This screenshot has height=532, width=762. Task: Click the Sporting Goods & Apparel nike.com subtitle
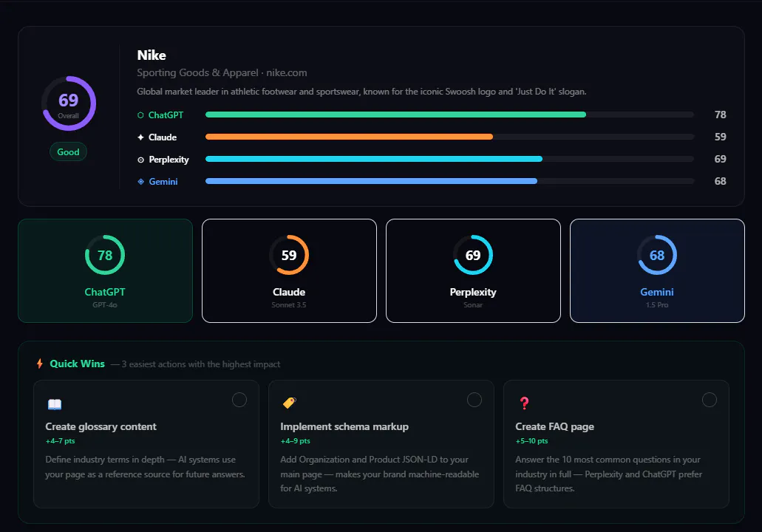222,73
